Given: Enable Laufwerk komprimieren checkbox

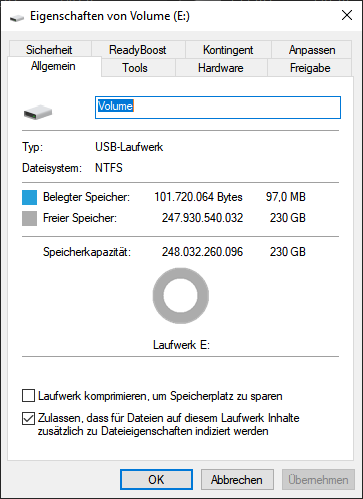Looking at the screenshot, I should [x=28, y=396].
